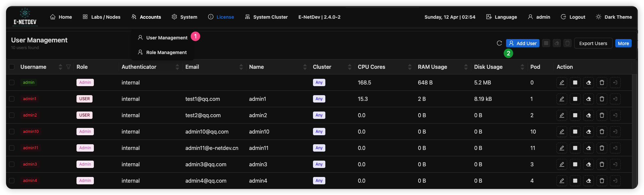Screen dimensions: 644x195
Task: Sort the Name column
Action: [x=305, y=67]
